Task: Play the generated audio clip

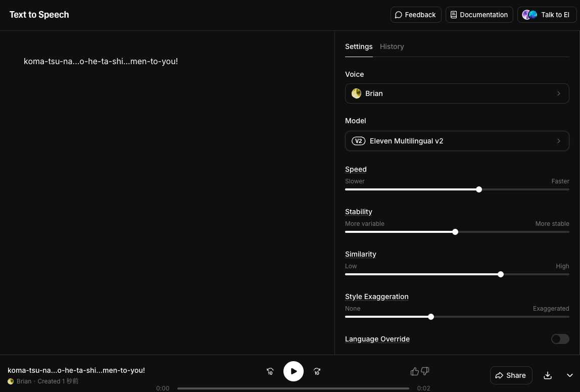Action: click(294, 371)
